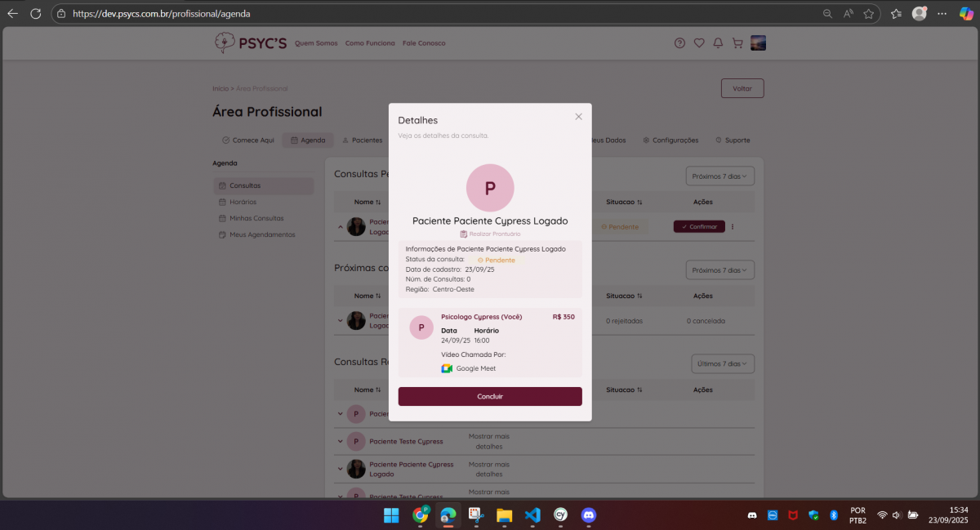Close the Detalhes modal with X
This screenshot has width=980, height=530.
[x=578, y=117]
